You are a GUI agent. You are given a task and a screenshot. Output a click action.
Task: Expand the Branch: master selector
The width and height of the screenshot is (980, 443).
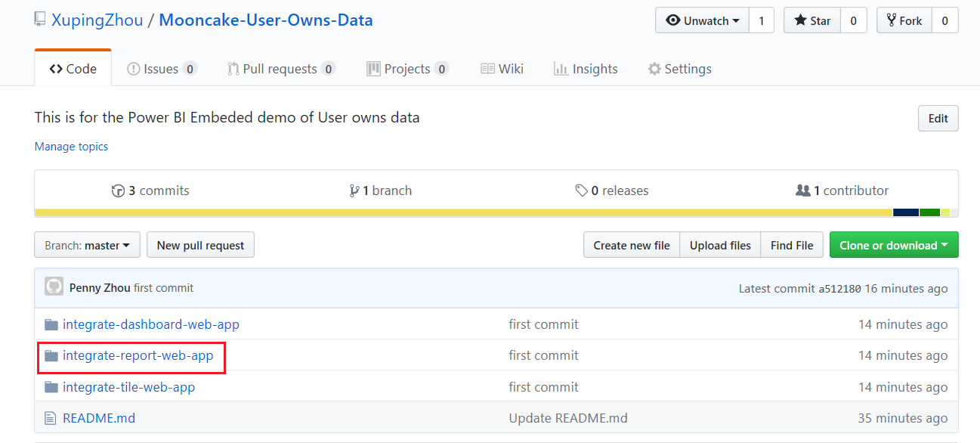(87, 245)
